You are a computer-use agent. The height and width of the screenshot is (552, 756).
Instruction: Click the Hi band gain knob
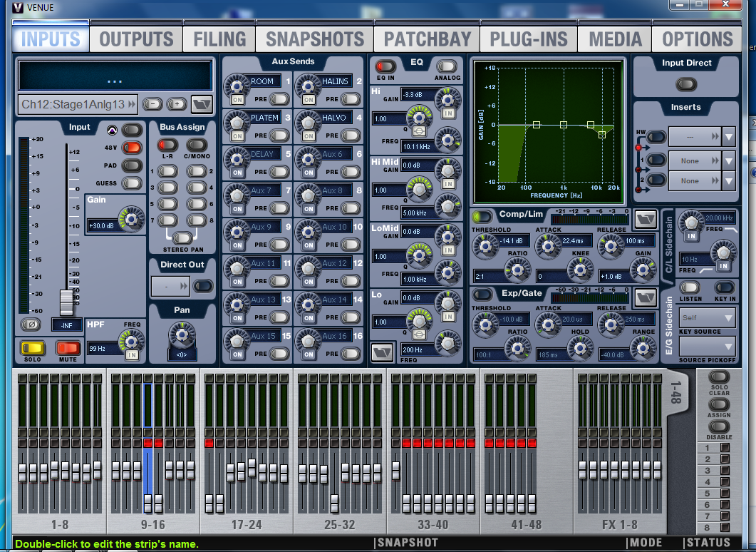pos(448,100)
